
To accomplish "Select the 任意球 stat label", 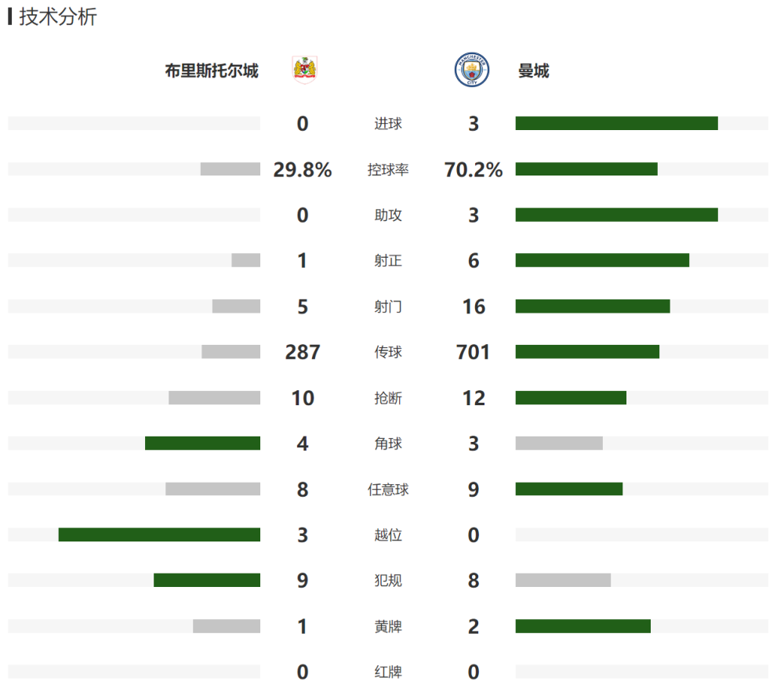I will coord(388,490).
